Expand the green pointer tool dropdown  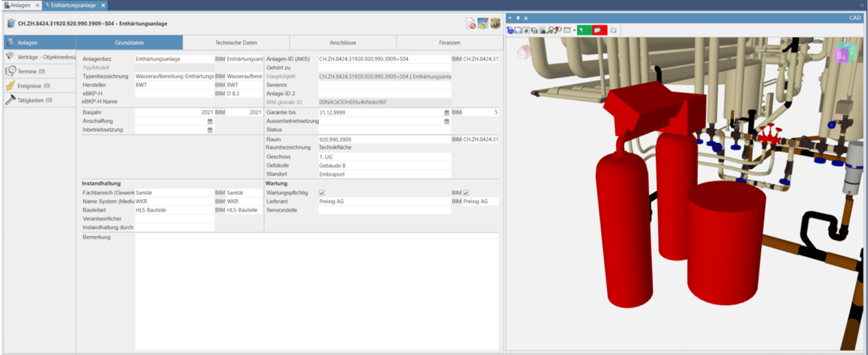(x=590, y=30)
